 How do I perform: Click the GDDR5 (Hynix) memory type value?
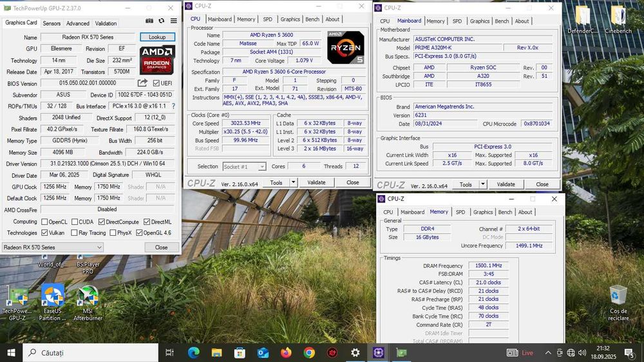point(70,140)
